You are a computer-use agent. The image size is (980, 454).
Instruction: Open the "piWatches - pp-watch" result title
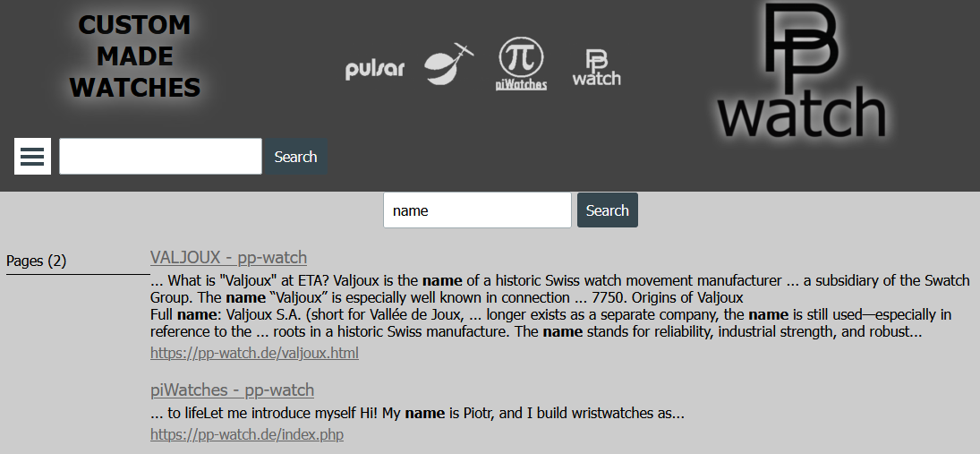tap(232, 390)
